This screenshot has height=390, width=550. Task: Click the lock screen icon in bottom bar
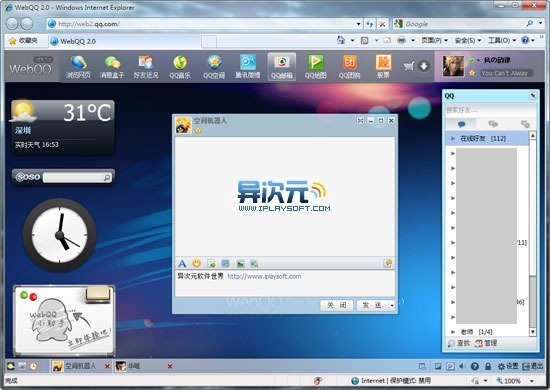[488, 367]
